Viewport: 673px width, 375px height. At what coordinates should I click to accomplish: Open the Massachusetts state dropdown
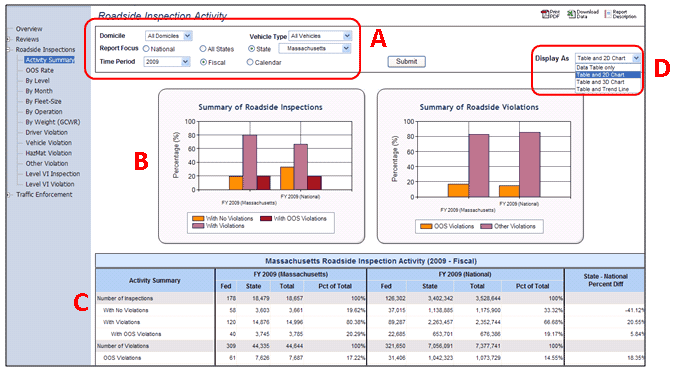tap(315, 48)
